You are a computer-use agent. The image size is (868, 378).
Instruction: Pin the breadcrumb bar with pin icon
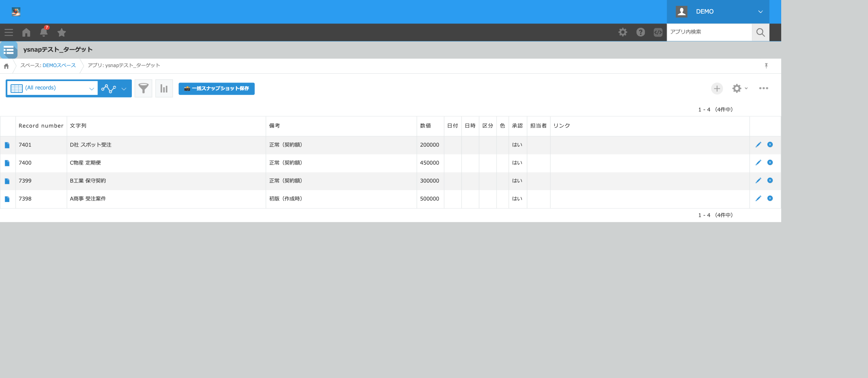[x=766, y=66]
